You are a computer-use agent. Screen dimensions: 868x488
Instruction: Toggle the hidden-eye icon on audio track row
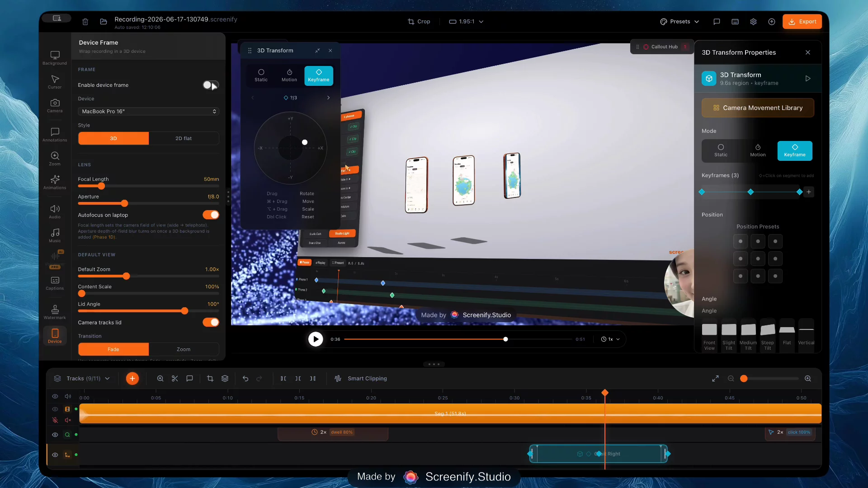55,420
